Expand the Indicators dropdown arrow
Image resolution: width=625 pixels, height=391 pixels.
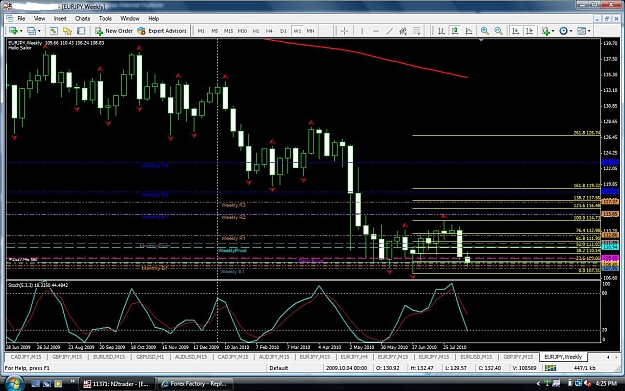pyautogui.click(x=553, y=31)
